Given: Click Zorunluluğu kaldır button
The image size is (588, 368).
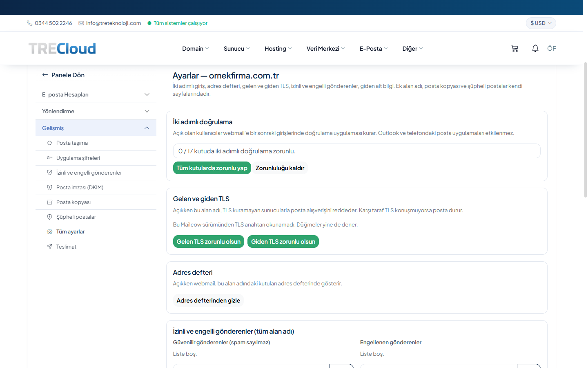Looking at the screenshot, I should 280,168.
